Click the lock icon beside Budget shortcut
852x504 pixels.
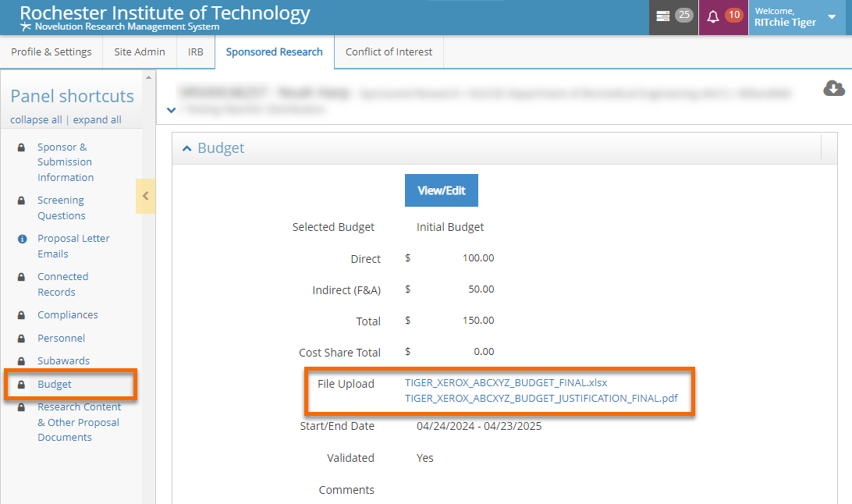[22, 385]
